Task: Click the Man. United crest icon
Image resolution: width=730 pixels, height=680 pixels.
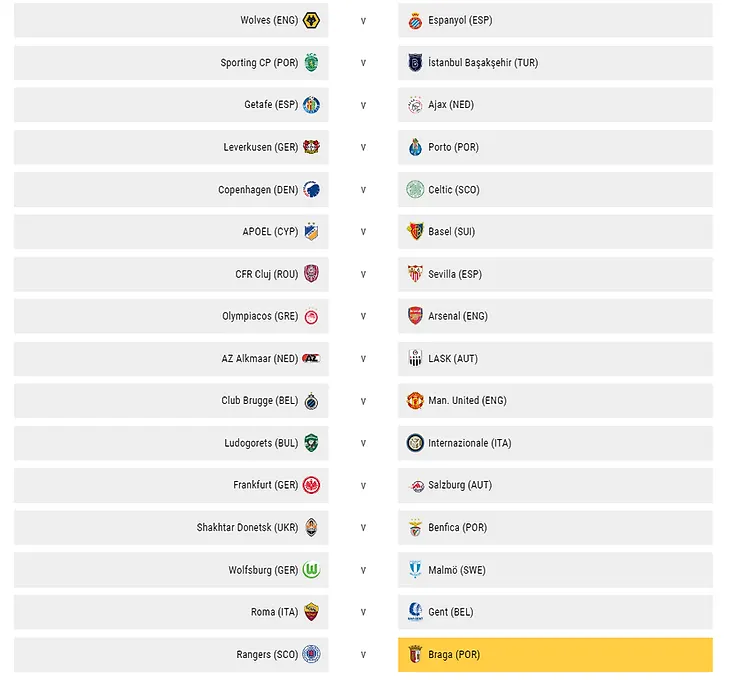Action: tap(415, 400)
